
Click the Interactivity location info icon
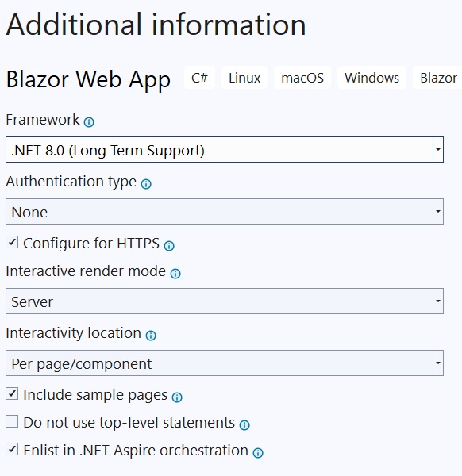(x=151, y=336)
